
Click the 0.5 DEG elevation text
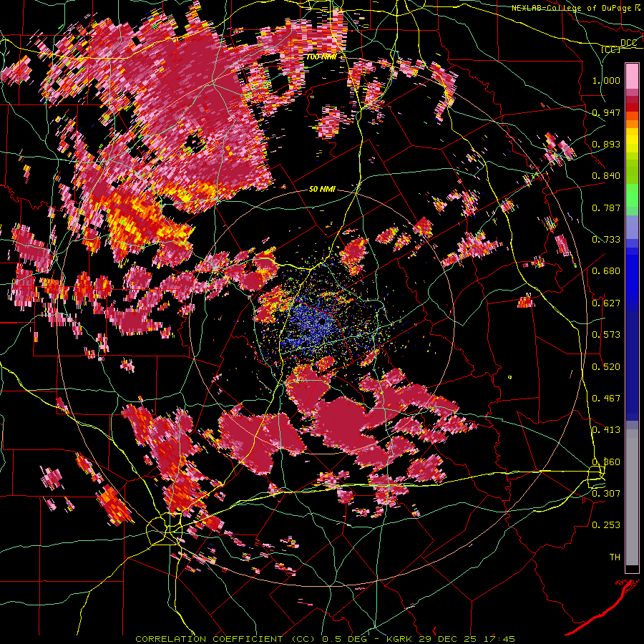(346, 639)
